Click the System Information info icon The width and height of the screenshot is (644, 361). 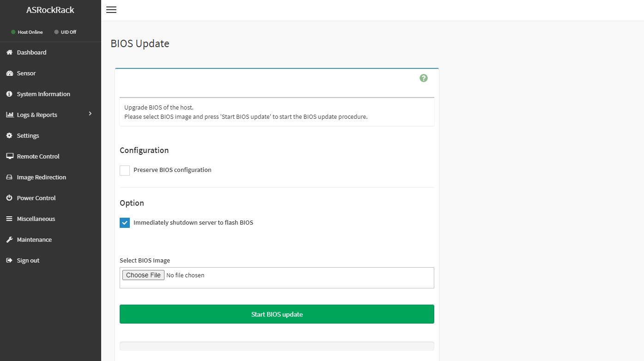[9, 94]
